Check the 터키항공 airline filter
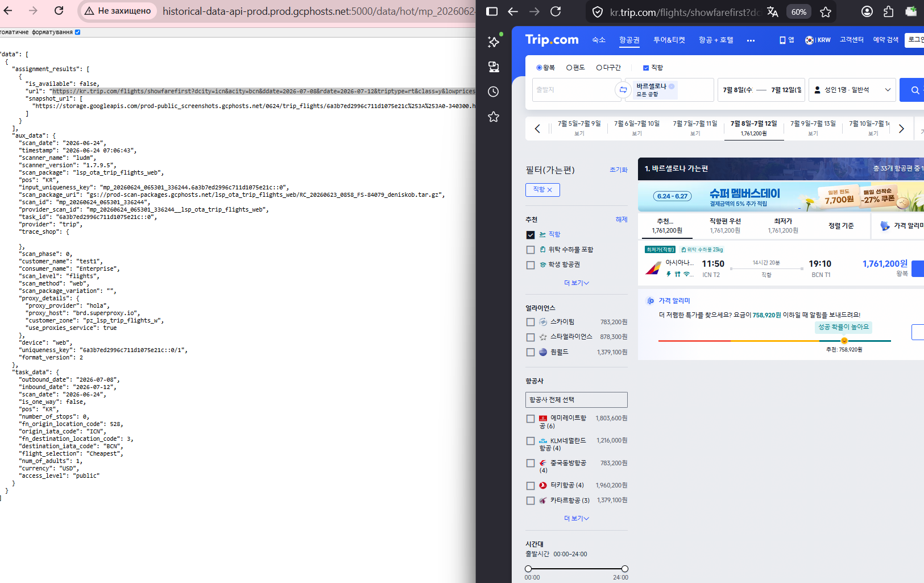Screen dimensions: 924x583 [531, 486]
